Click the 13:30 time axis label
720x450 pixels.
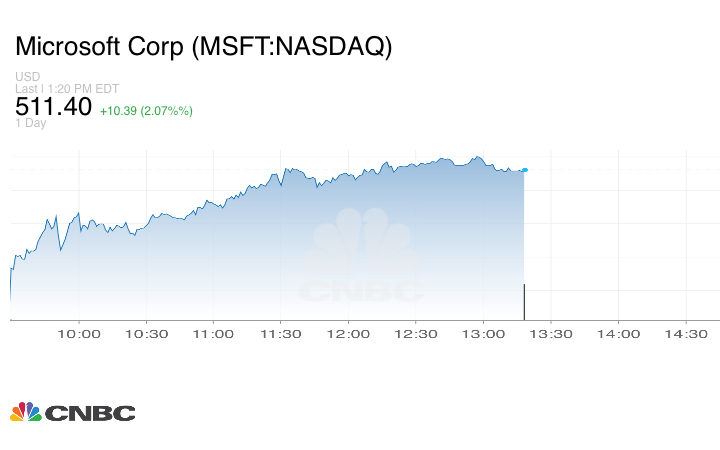click(x=551, y=334)
